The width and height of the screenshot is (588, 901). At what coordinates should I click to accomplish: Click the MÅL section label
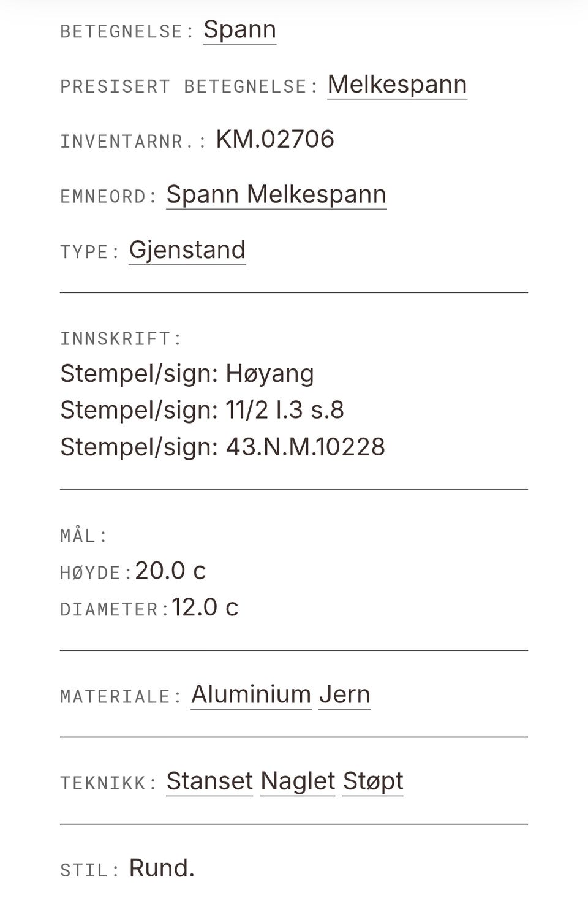click(x=84, y=535)
